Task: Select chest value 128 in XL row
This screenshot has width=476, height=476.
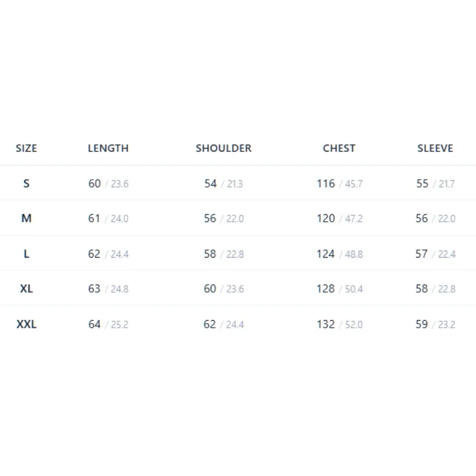Action: [x=325, y=289]
